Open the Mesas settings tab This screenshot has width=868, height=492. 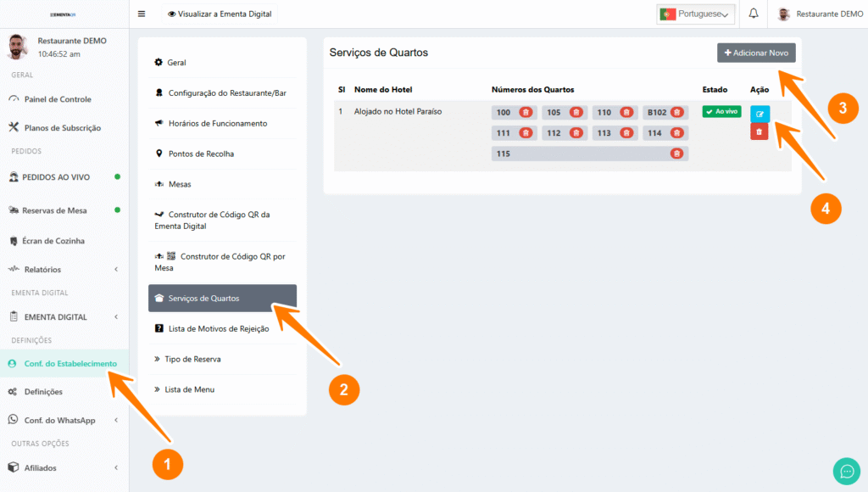click(x=179, y=184)
